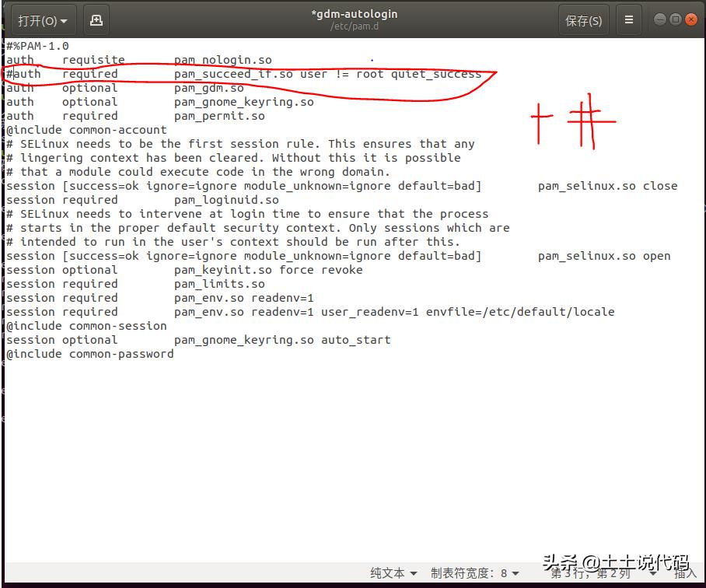Click the save icon labeled 保存(S)
Image resolution: width=706 pixels, height=588 pixels.
click(x=584, y=19)
